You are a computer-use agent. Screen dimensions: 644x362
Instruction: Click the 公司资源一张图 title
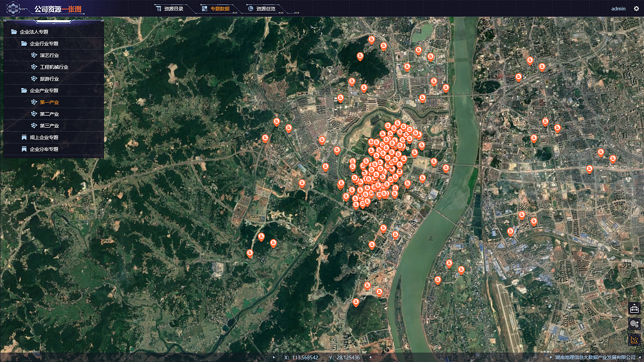(x=58, y=9)
